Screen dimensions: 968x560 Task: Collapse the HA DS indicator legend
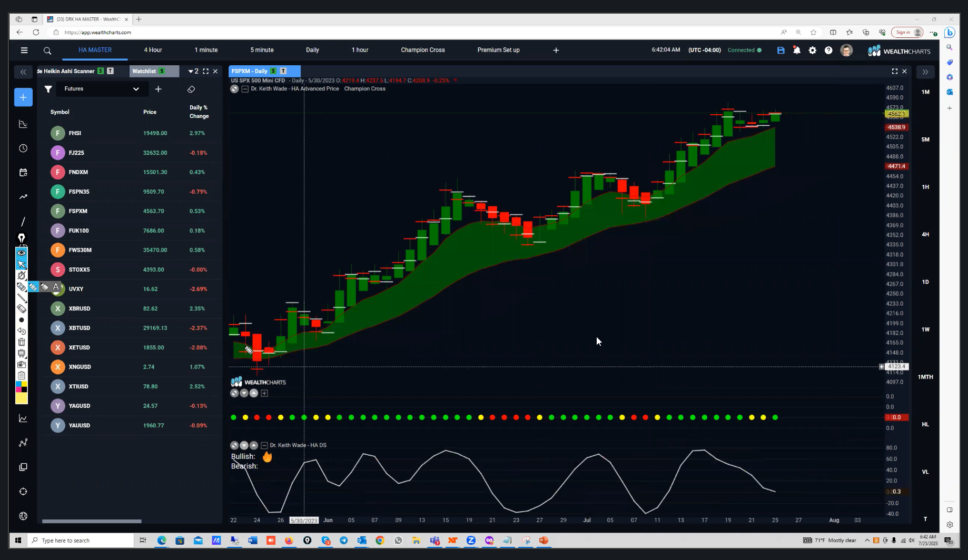pos(264,445)
